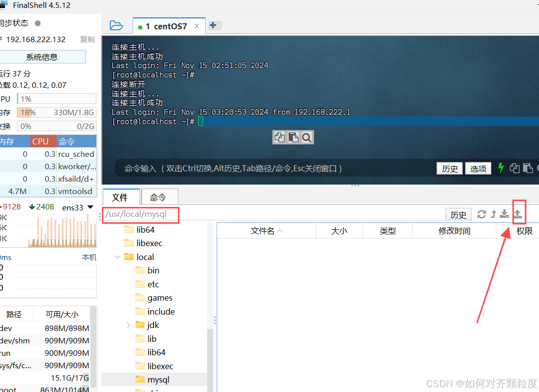This screenshot has height=392, width=539.
Task: Expand the jdk folder tree node
Action: (129, 325)
